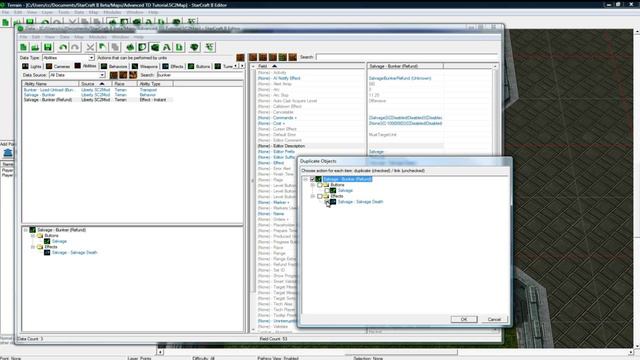
Task: Toggle the Salvage - Bunker (Refund) duplicate checkbox
Action: coord(313,179)
